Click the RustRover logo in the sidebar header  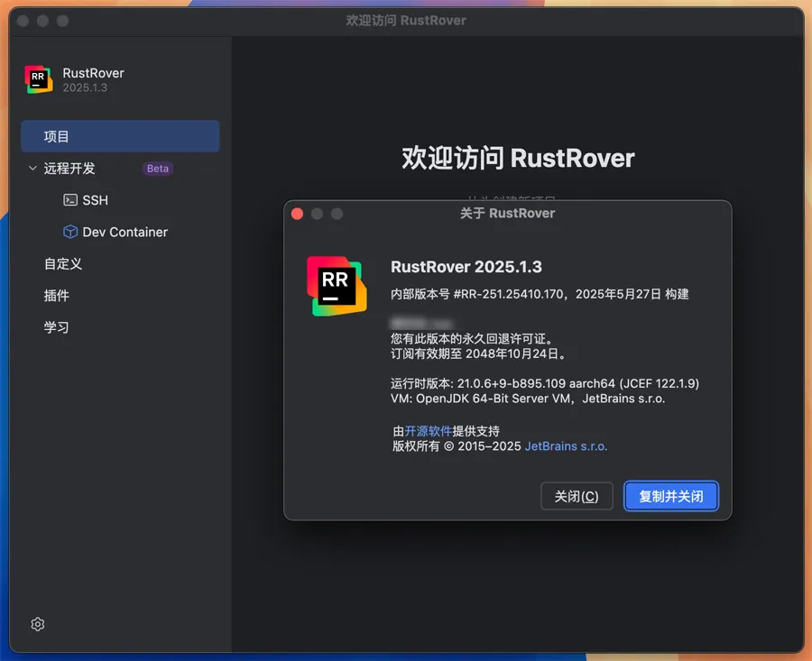click(39, 79)
